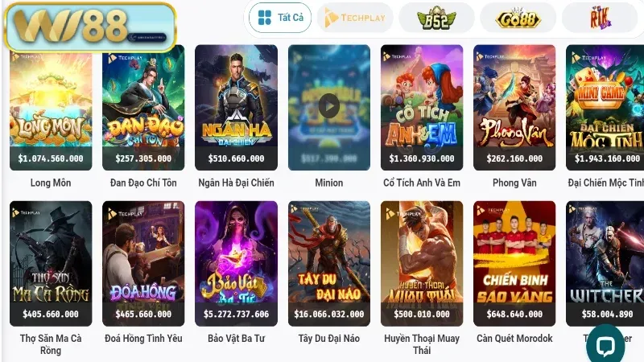Choose the Go88 provider logo
644x362 pixels.
pos(518,18)
